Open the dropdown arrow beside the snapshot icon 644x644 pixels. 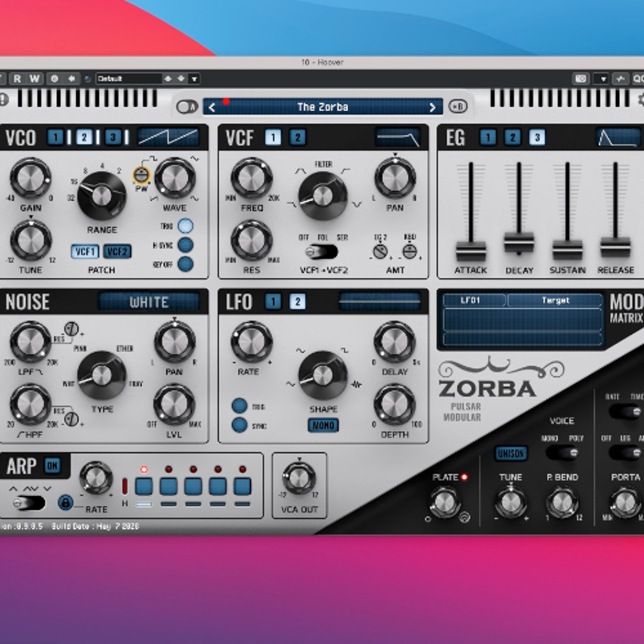pos(602,79)
